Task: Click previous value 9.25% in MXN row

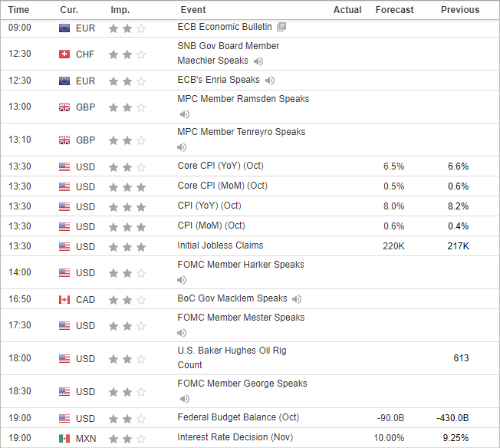Action: (456, 438)
